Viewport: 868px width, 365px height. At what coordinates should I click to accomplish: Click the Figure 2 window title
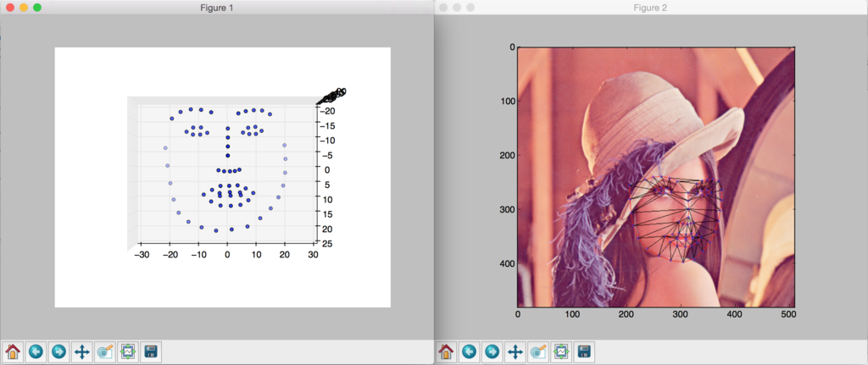650,8
